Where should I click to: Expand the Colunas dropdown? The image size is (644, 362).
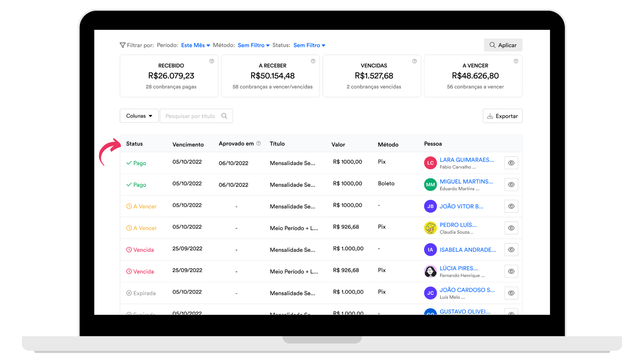pyautogui.click(x=139, y=116)
